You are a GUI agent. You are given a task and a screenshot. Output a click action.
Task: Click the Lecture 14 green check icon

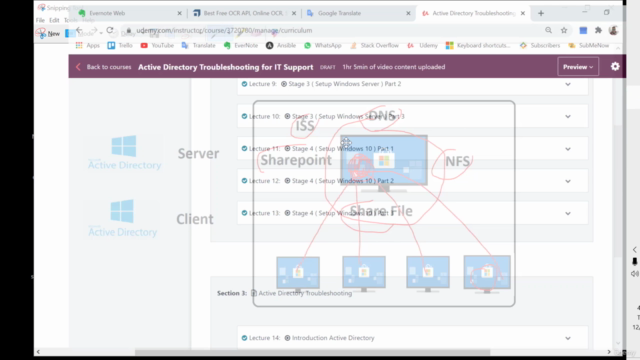point(244,338)
